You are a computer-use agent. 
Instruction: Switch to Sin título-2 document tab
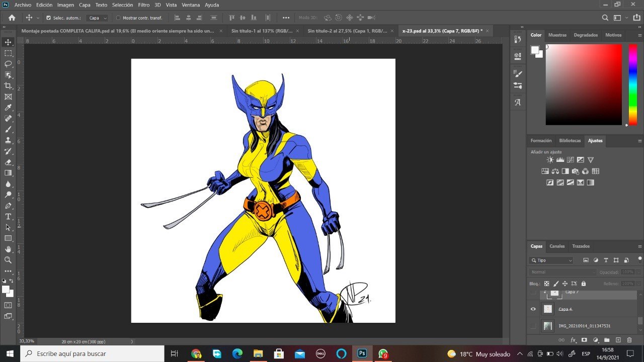point(347,31)
